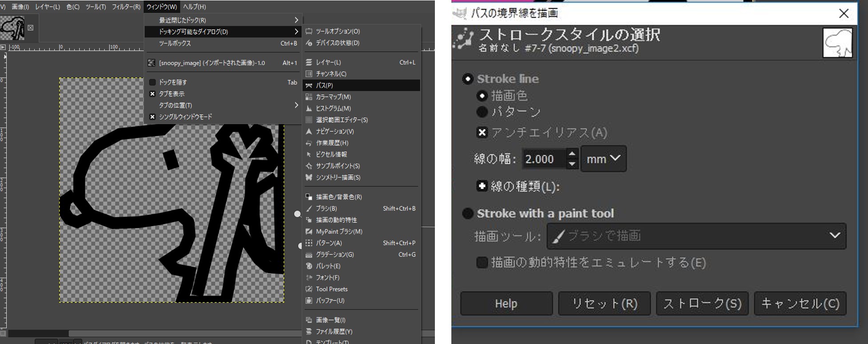Viewport: 868px width, 344px height.
Task: Open Patterns dialog icon (パターン)
Action: pyautogui.click(x=309, y=243)
